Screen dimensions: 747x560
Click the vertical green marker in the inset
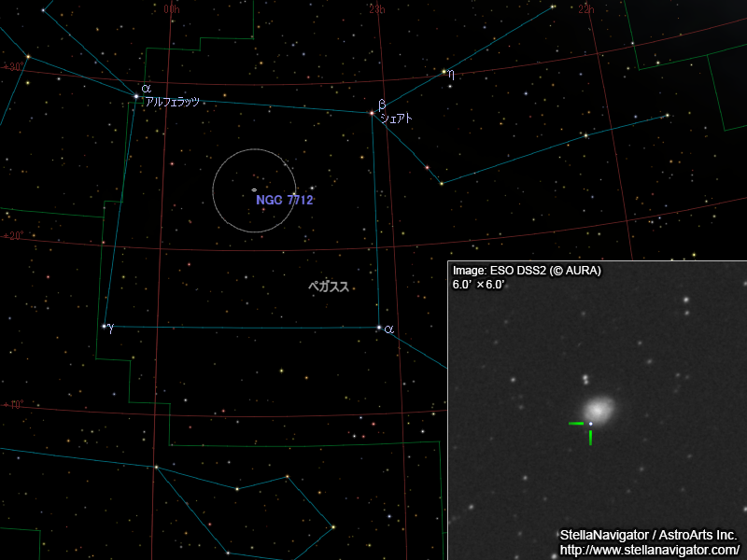pyautogui.click(x=590, y=437)
